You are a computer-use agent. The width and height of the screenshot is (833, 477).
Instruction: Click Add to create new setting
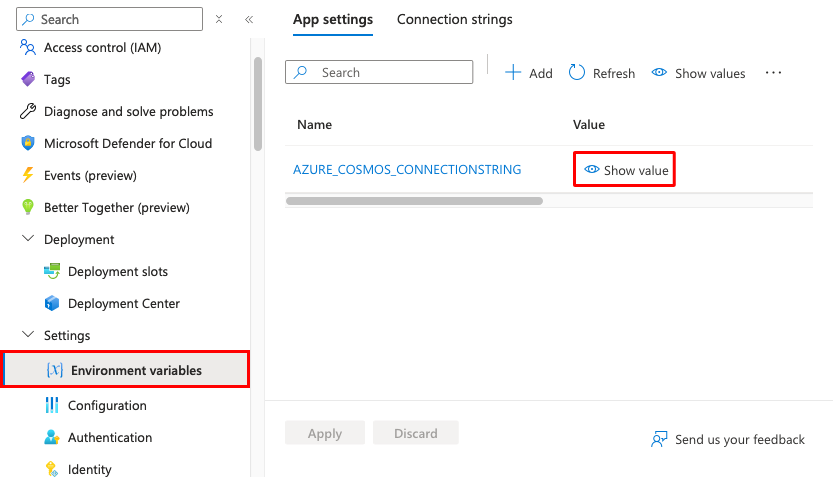[529, 73]
